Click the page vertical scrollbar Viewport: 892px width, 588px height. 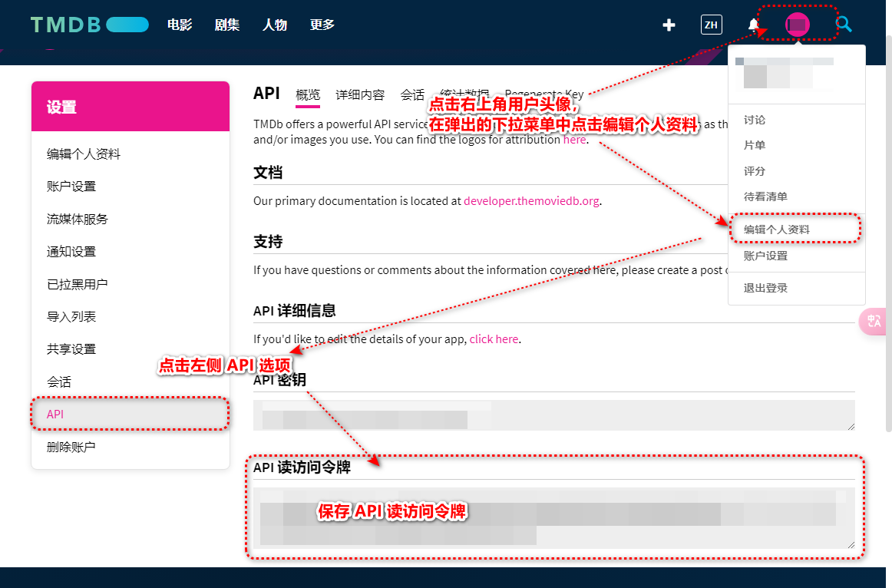(888, 233)
